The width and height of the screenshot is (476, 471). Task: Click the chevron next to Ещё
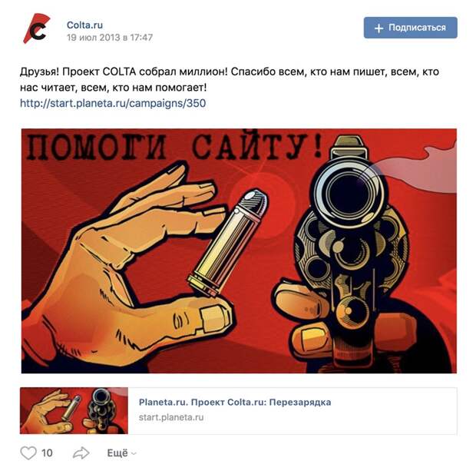click(x=134, y=453)
